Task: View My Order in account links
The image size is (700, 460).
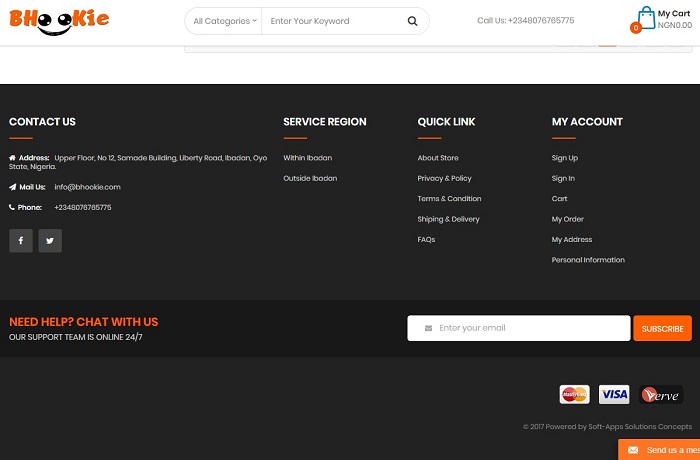Action: coord(567,219)
